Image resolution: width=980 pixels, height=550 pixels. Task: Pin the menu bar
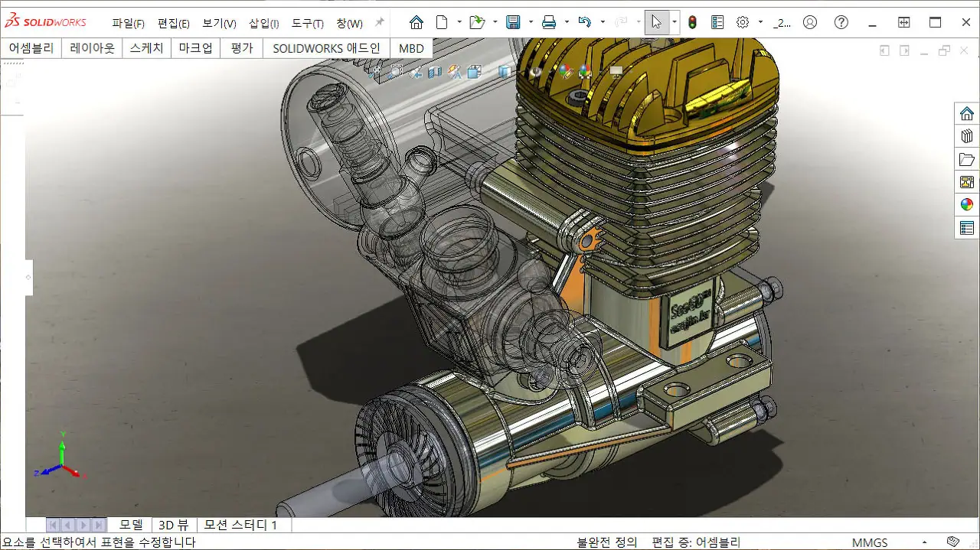click(x=379, y=22)
